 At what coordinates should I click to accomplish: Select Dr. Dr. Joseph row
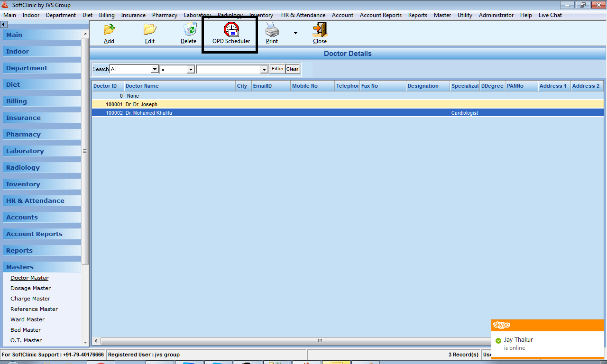(141, 104)
